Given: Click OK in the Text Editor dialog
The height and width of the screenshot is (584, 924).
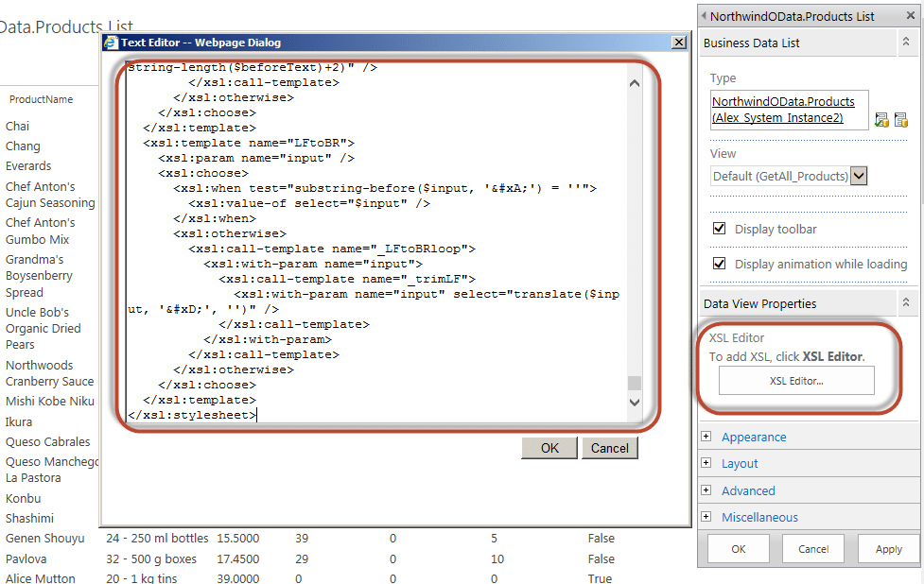Looking at the screenshot, I should (549, 448).
